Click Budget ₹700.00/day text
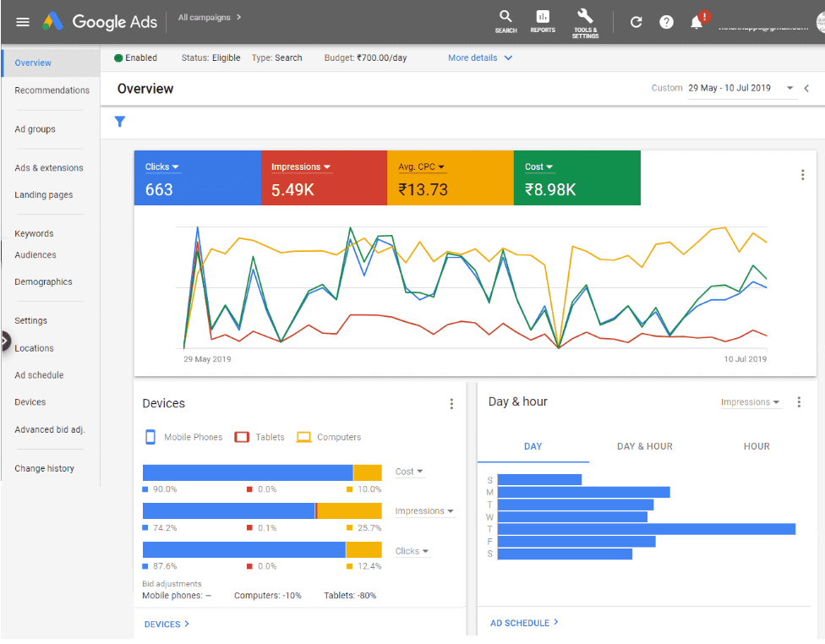The image size is (825, 644). (366, 57)
